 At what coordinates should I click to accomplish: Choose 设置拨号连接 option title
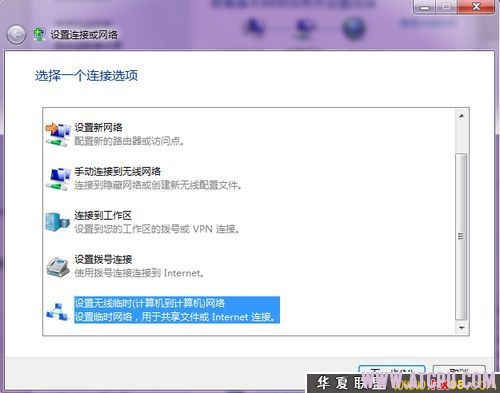pyautogui.click(x=103, y=259)
